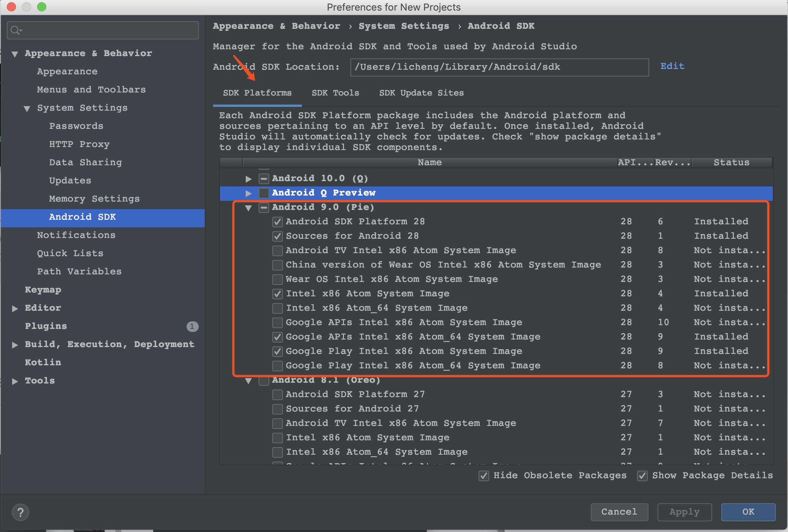Click the search magnifier icon

click(15, 30)
